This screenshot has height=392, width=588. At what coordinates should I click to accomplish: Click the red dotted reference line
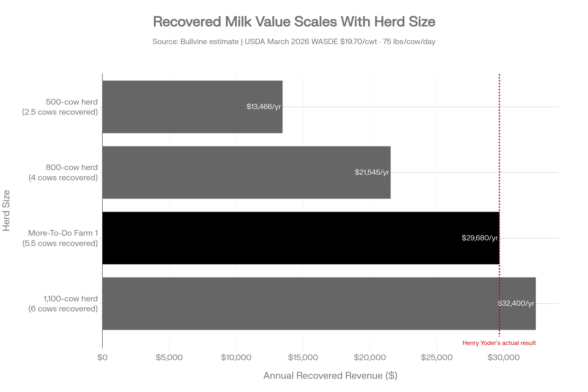click(499, 205)
